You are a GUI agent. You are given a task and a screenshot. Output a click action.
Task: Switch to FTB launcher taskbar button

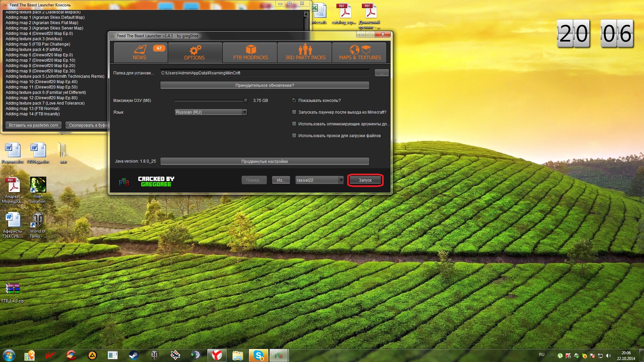279,355
